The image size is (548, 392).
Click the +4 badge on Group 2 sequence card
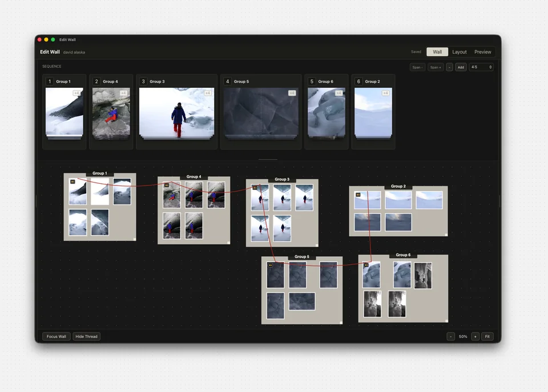click(385, 93)
